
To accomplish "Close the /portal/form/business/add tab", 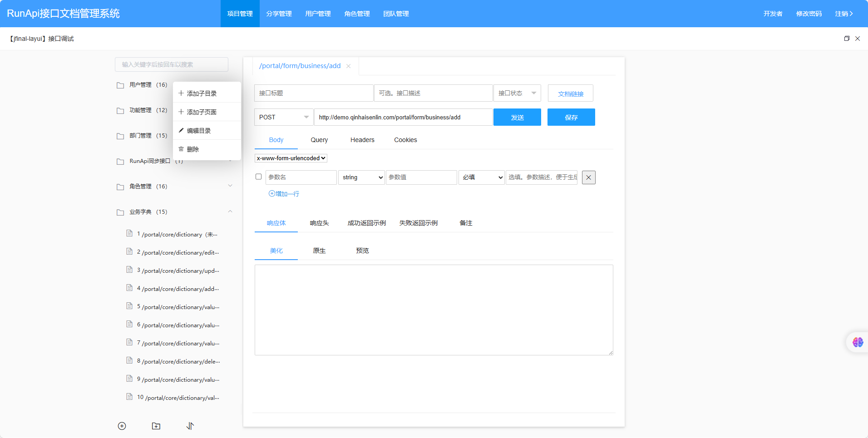I will click(x=349, y=66).
